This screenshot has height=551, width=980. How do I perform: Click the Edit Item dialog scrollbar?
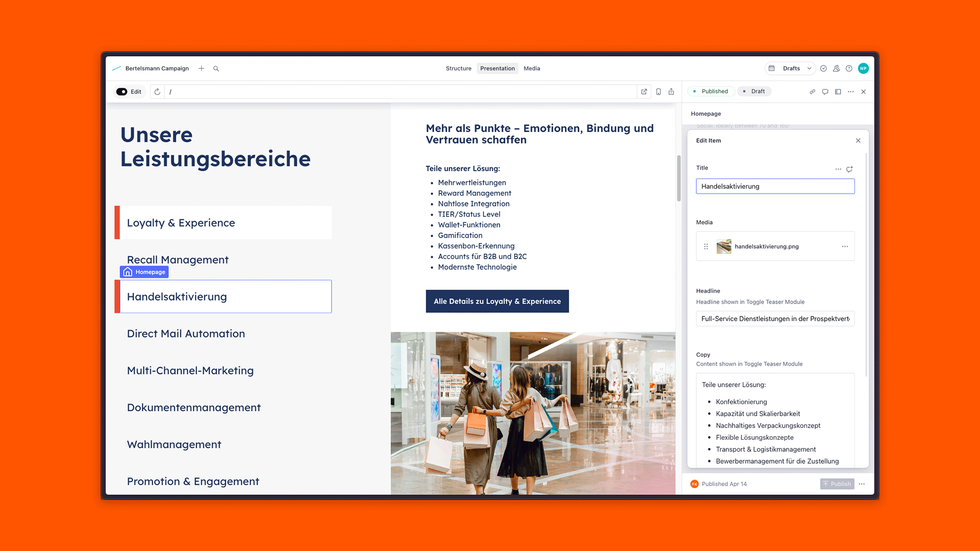(x=866, y=265)
